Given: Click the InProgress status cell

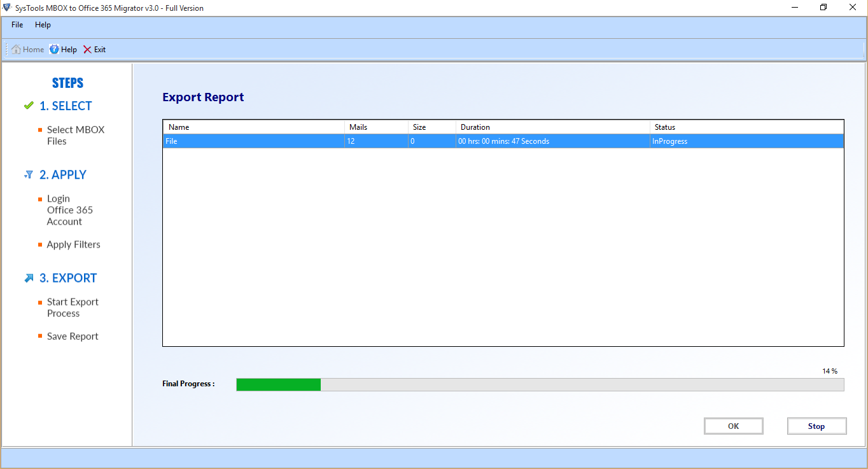Looking at the screenshot, I should (x=747, y=141).
